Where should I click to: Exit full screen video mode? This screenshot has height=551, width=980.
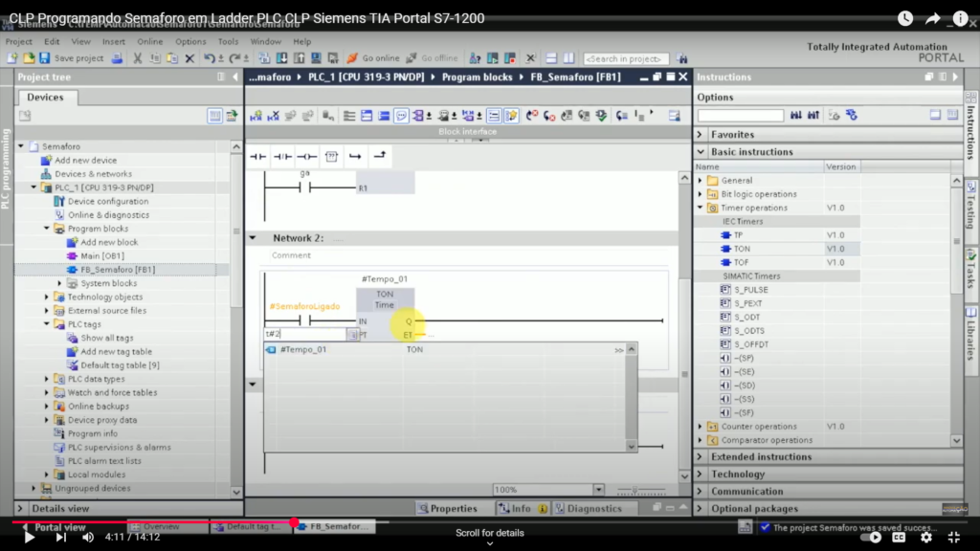pyautogui.click(x=954, y=537)
